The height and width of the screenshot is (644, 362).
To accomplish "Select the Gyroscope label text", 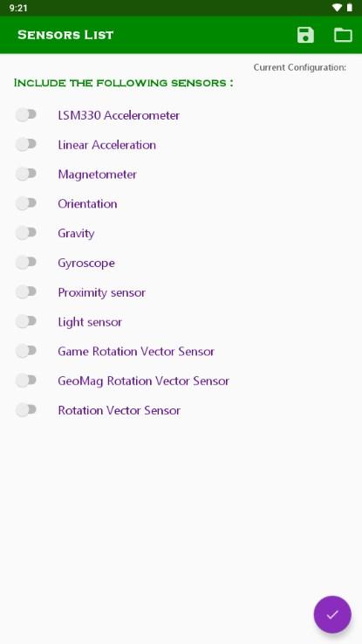I will tap(86, 263).
